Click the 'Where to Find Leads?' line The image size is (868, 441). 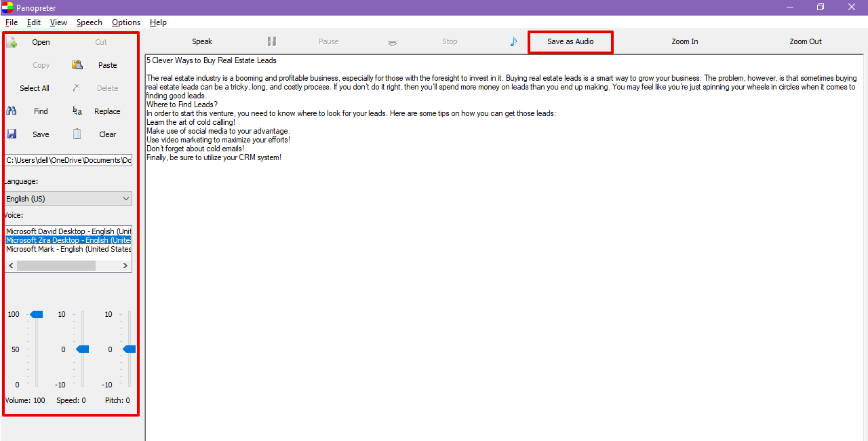[x=182, y=104]
